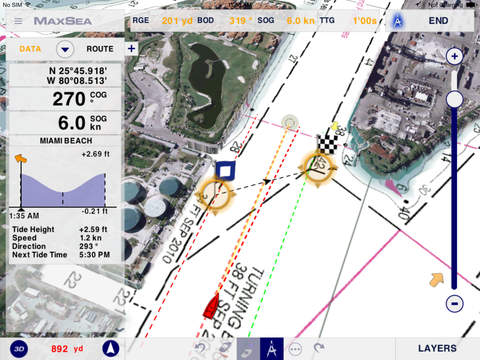Viewport: 480px width, 360px height.
Task: Toggle the highlighted pan hand tool
Action: [248, 349]
